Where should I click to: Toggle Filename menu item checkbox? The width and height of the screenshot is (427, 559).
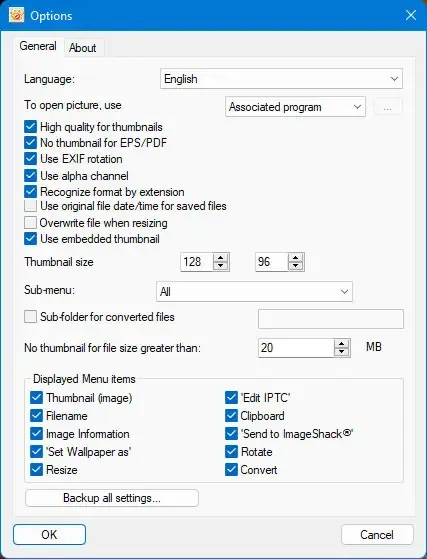(36, 416)
